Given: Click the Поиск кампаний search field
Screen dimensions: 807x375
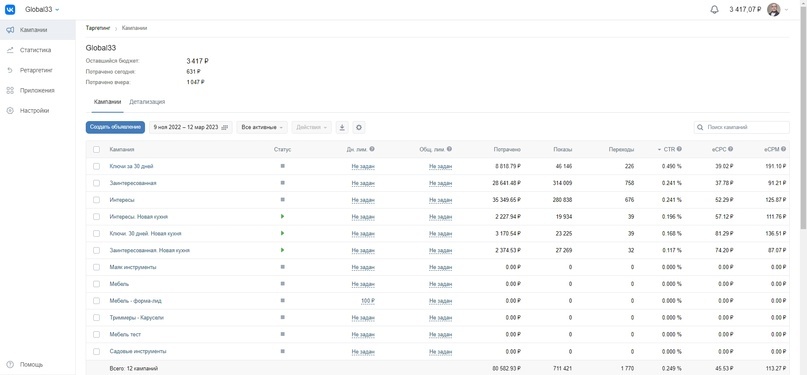Looking at the screenshot, I should pyautogui.click(x=742, y=127).
